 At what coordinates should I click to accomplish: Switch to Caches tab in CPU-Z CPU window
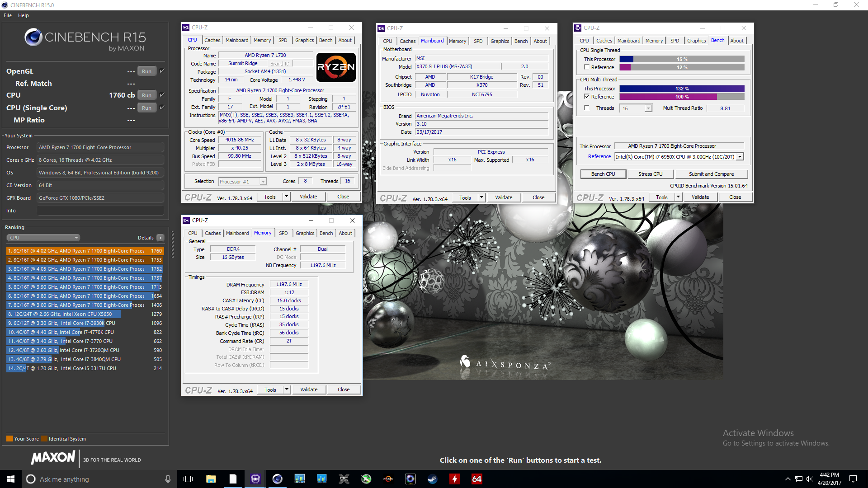pos(212,40)
